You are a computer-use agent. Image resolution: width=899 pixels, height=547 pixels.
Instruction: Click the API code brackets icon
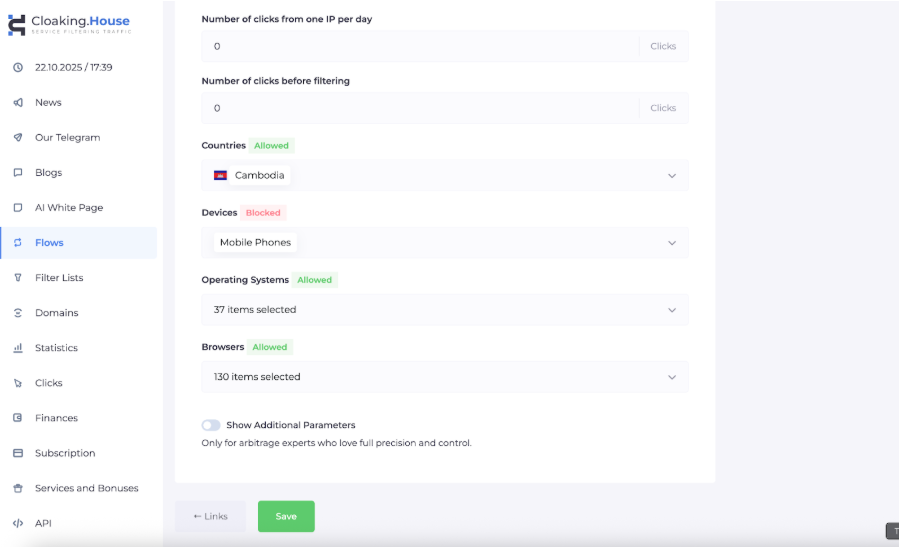[18, 523]
